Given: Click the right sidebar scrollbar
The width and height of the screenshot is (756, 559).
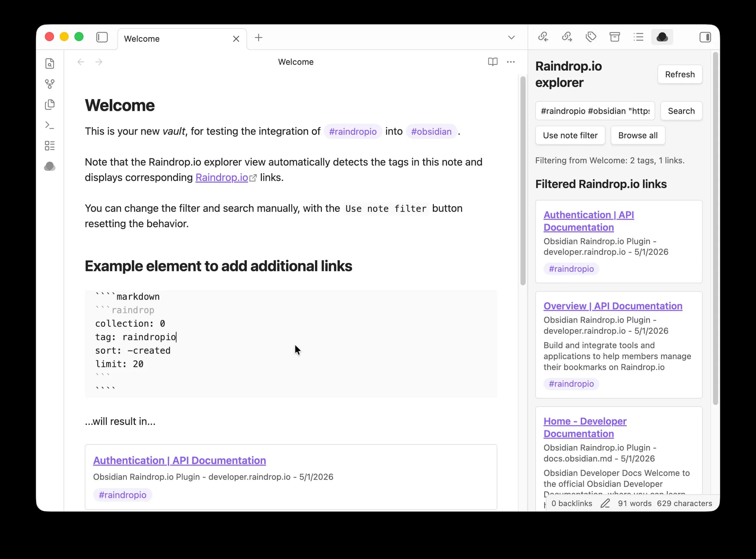Looking at the screenshot, I should pyautogui.click(x=715, y=229).
